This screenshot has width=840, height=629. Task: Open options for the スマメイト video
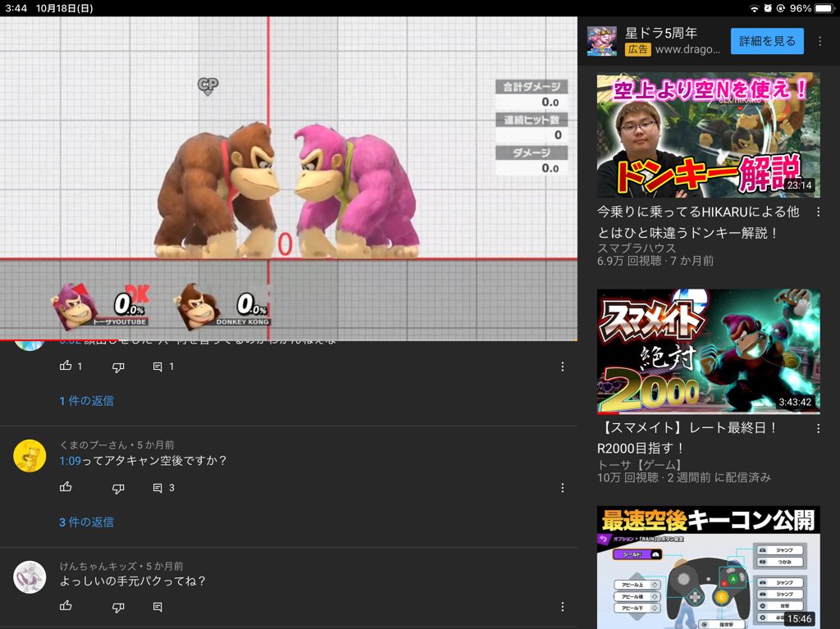coord(818,428)
